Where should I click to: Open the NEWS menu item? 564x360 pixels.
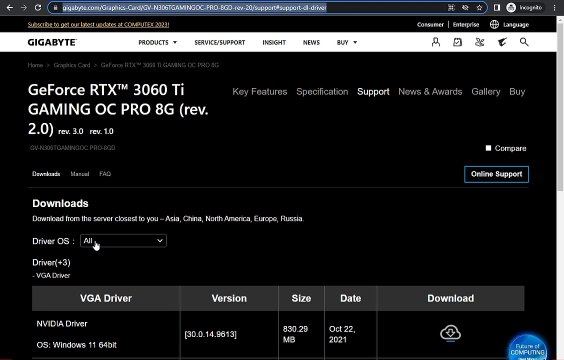pyautogui.click(x=311, y=42)
